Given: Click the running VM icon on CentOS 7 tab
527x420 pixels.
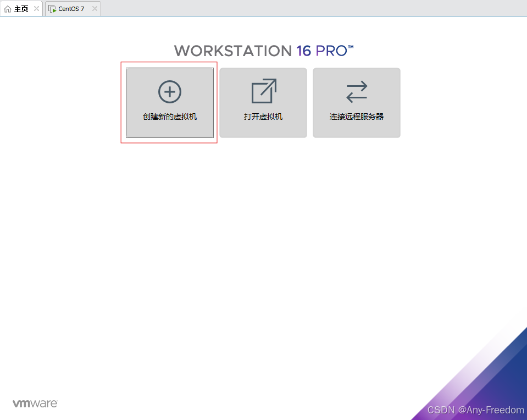Looking at the screenshot, I should (x=52, y=9).
